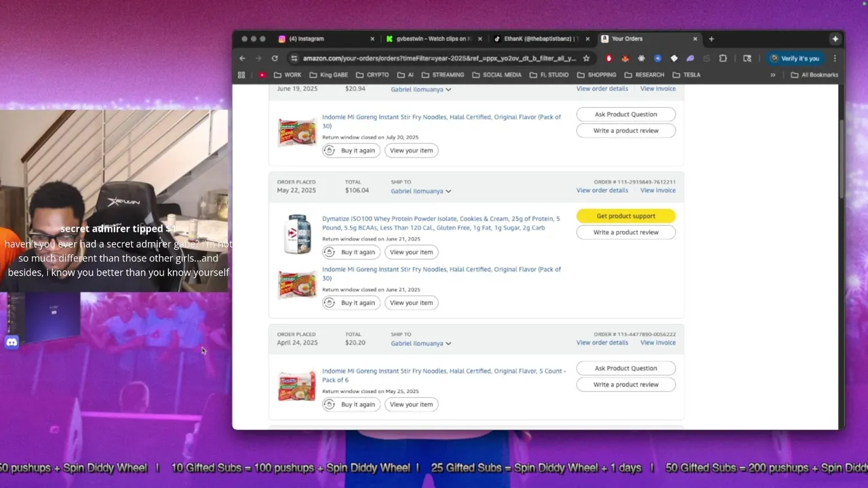Screen dimensions: 868x488
Task: View order details for May 22 order
Action: [x=602, y=190]
